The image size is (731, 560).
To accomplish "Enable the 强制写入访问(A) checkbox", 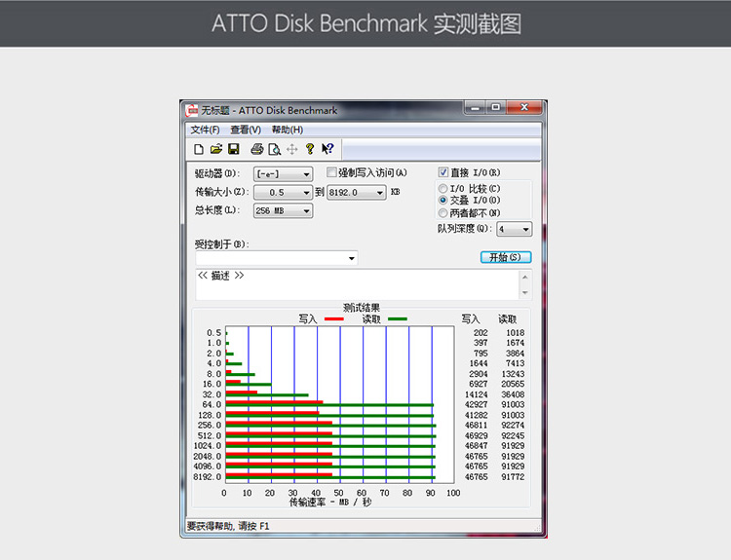I will [x=331, y=172].
